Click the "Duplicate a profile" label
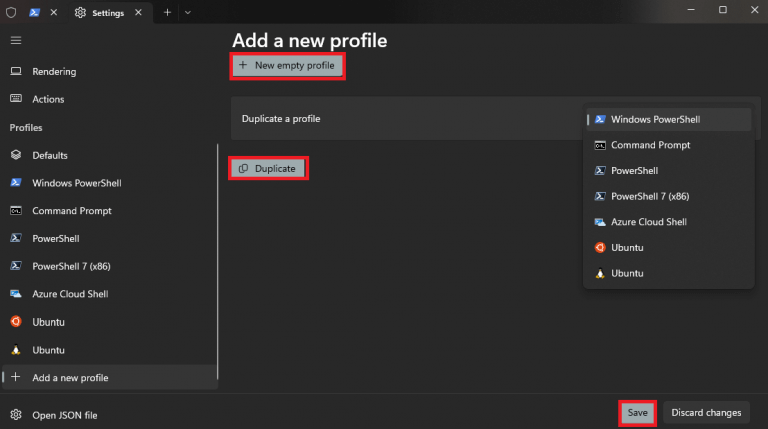The image size is (768, 429). [281, 119]
